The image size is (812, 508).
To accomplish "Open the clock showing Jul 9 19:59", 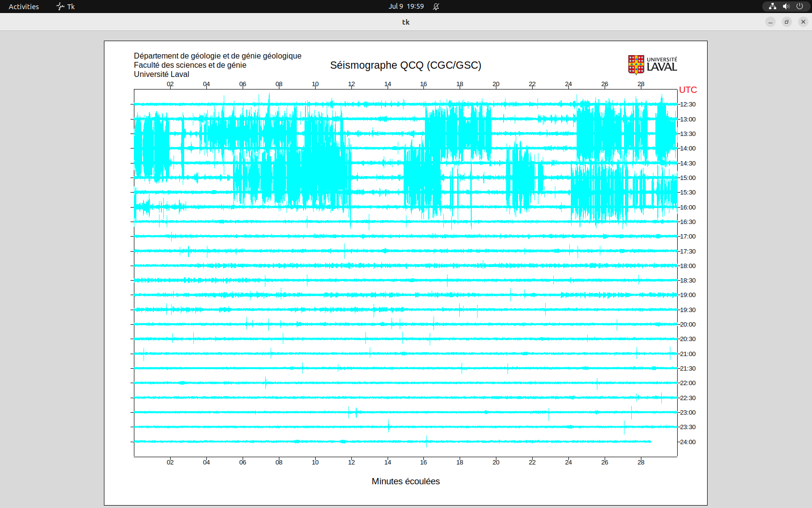I will pos(406,6).
